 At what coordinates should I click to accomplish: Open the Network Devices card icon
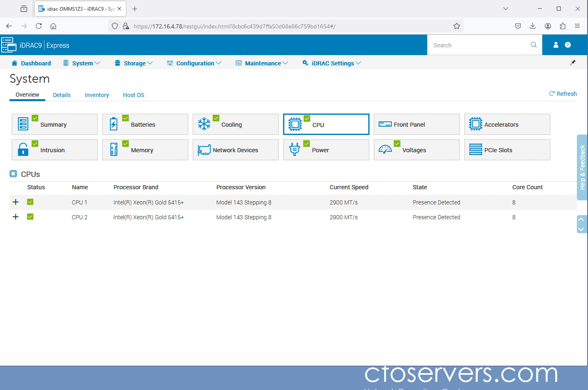tap(204, 150)
